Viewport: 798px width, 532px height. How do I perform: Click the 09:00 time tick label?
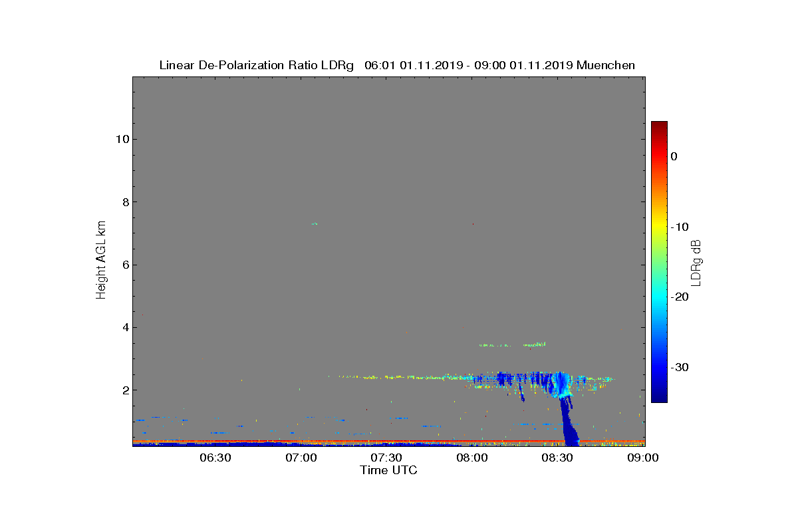tap(643, 458)
